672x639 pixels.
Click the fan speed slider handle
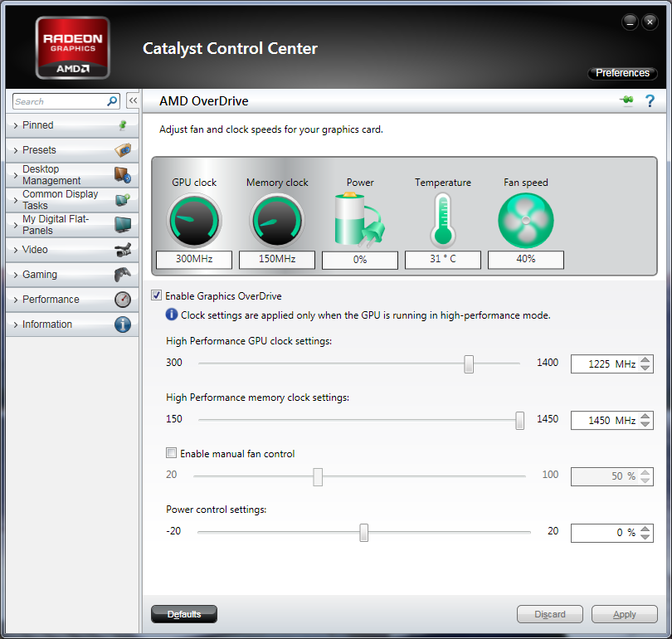(x=318, y=476)
